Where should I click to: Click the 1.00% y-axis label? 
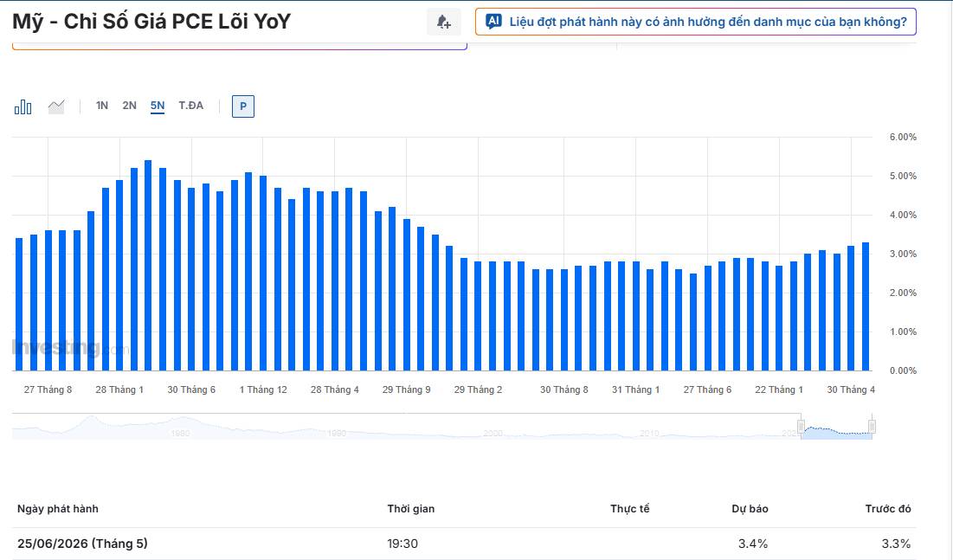click(903, 332)
